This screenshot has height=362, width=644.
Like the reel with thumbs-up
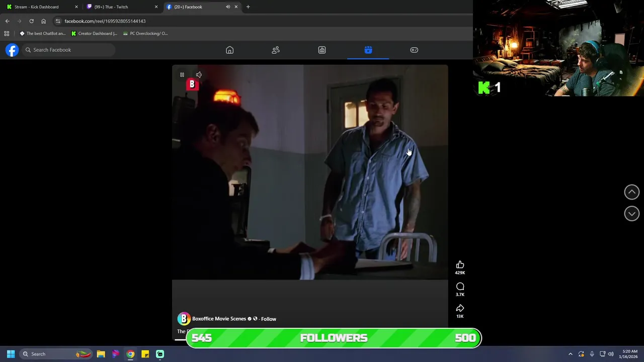coord(460,265)
